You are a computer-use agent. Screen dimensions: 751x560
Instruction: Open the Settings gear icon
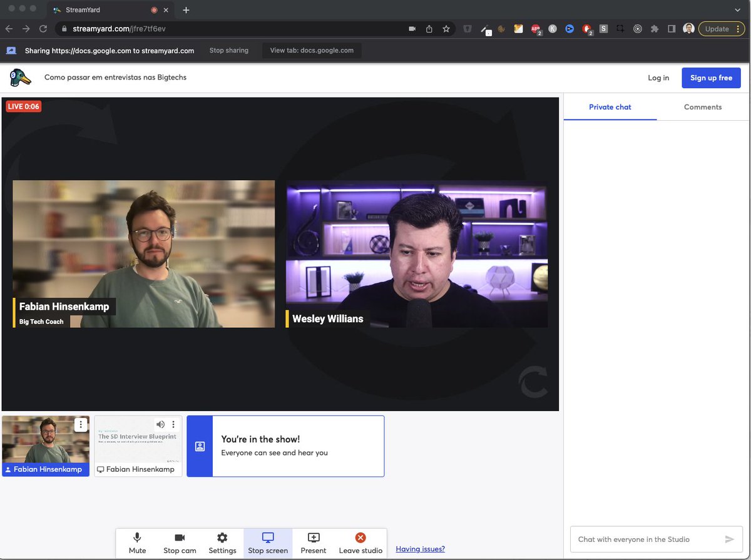pos(222,537)
